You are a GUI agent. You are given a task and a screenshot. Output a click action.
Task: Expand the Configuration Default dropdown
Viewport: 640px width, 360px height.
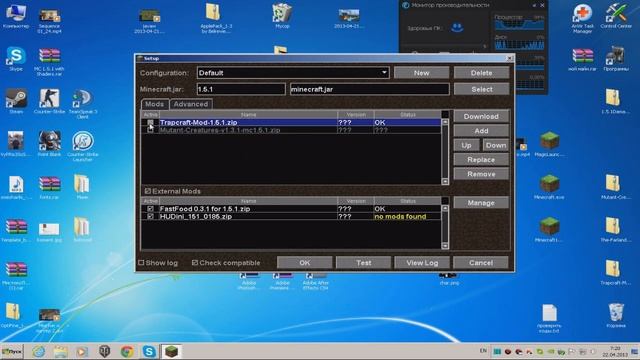pyautogui.click(x=384, y=73)
